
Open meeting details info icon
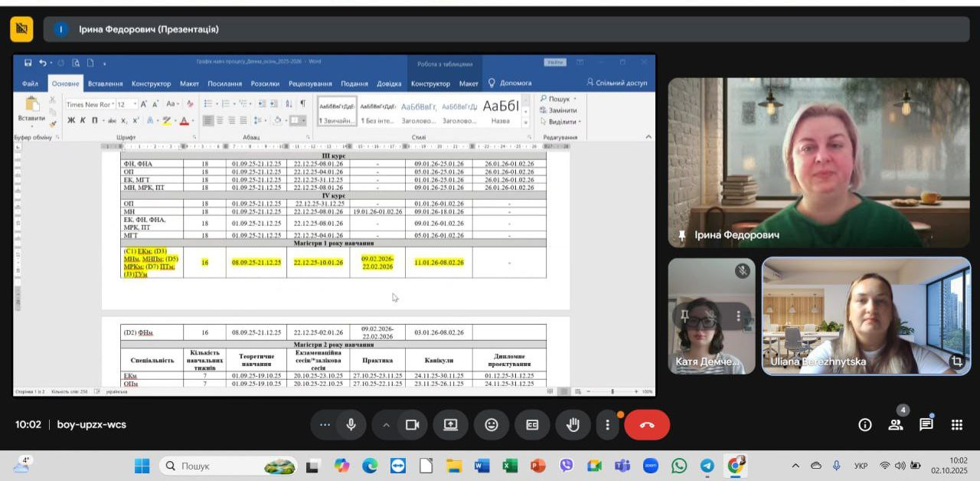[x=865, y=425]
